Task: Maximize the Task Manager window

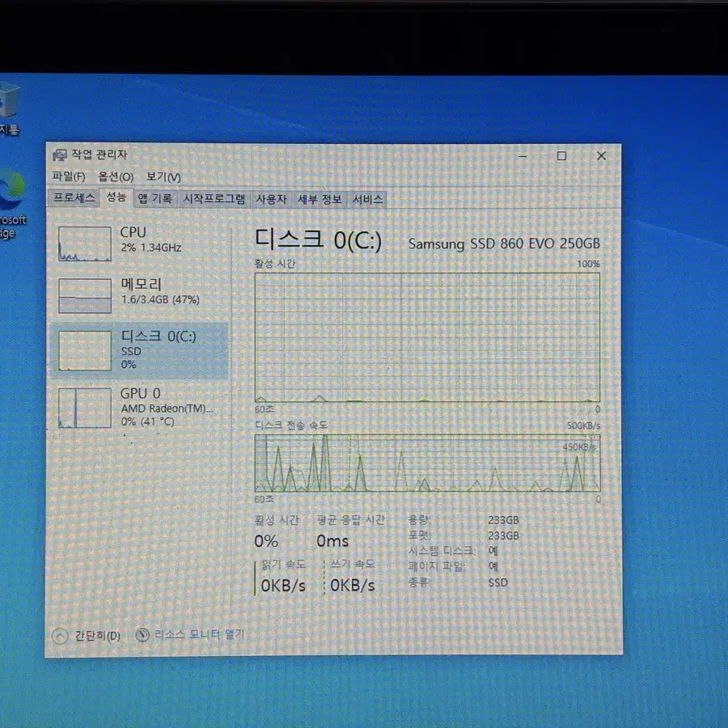Action: point(561,156)
